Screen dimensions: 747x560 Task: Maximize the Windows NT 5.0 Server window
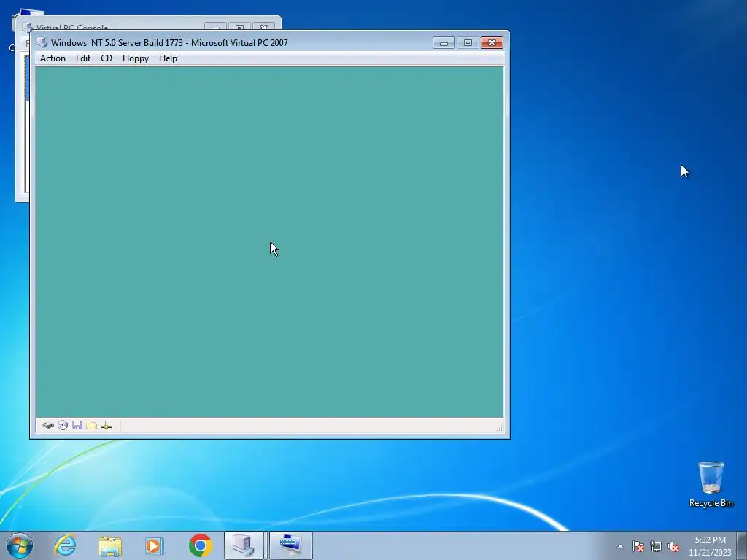tap(468, 43)
